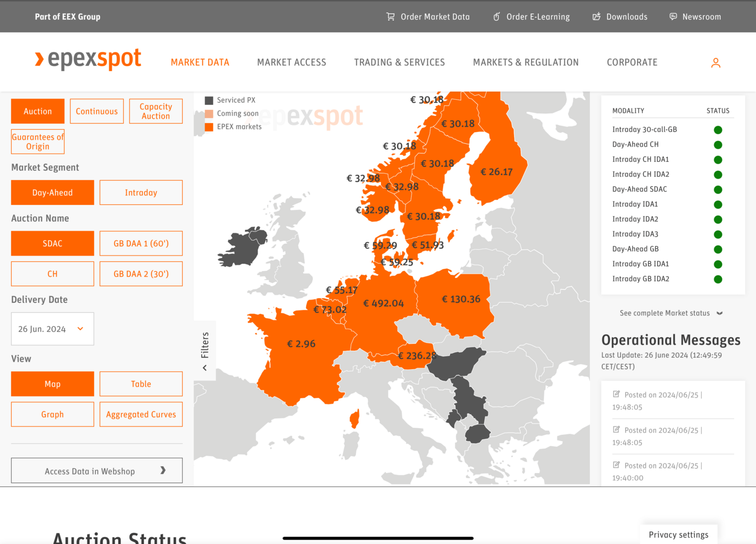The width and height of the screenshot is (756, 544).
Task: Choose the CH auction name
Action: (x=52, y=274)
